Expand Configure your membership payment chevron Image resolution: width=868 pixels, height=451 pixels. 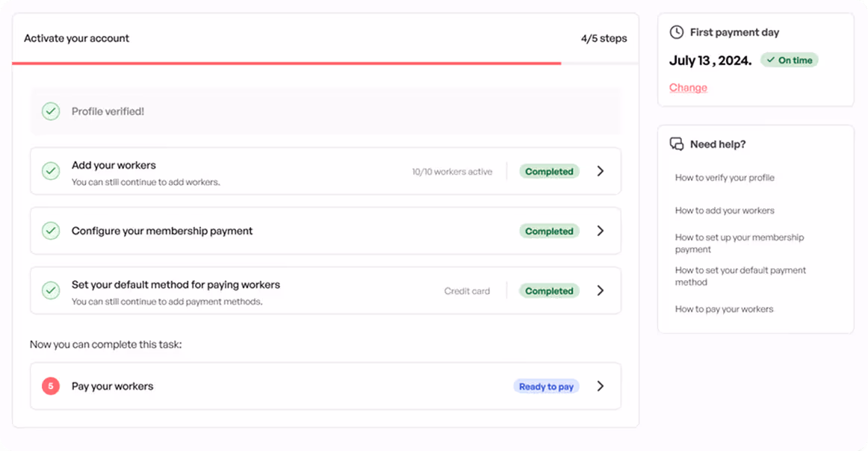pyautogui.click(x=601, y=231)
